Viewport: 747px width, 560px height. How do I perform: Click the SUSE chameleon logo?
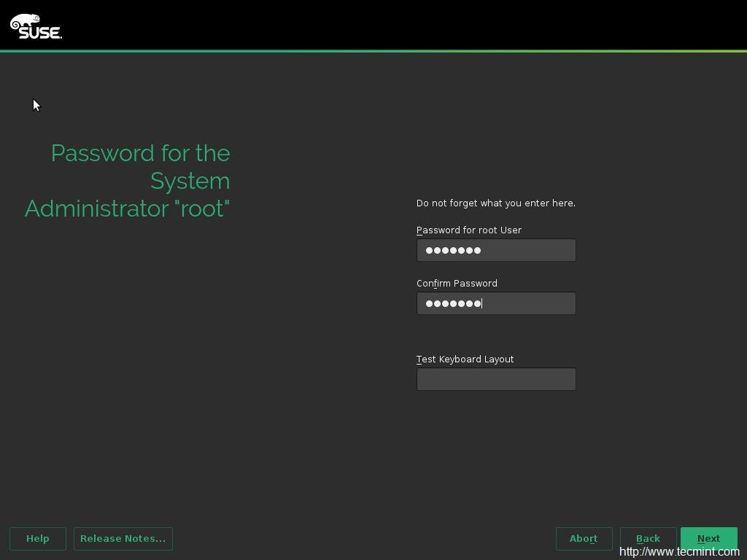tap(25, 20)
